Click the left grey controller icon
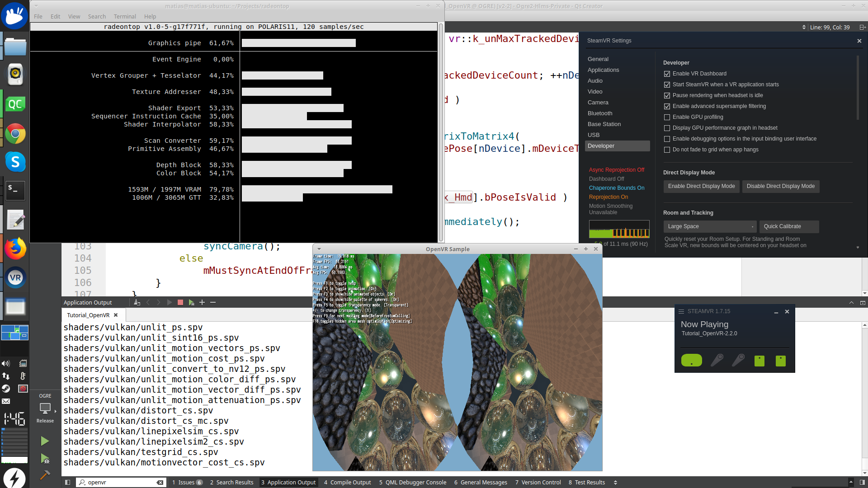Screen dimensions: 868x488 [717, 360]
